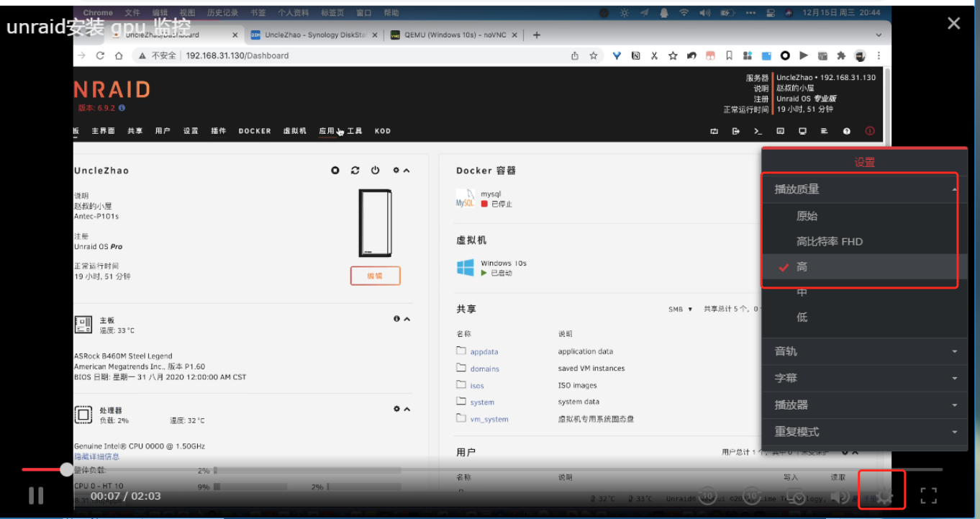Switch to the QEMU noVNC browser tab
Screen dimensions: 980x519
pos(453,34)
